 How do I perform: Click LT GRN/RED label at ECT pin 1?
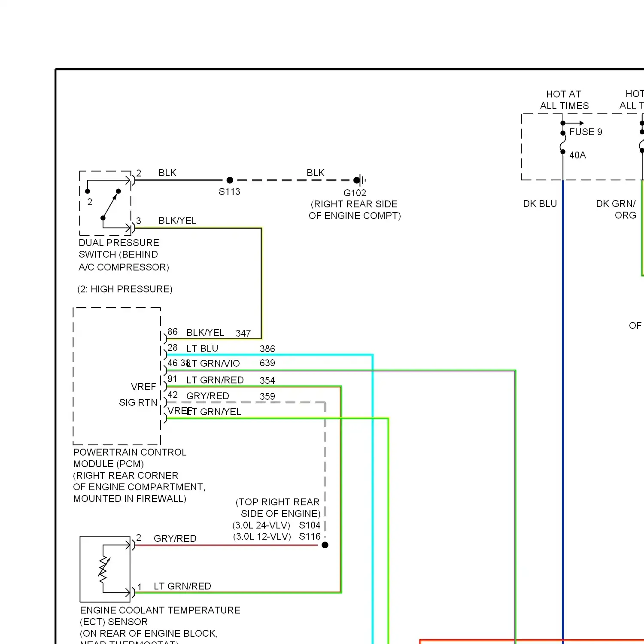(182, 586)
